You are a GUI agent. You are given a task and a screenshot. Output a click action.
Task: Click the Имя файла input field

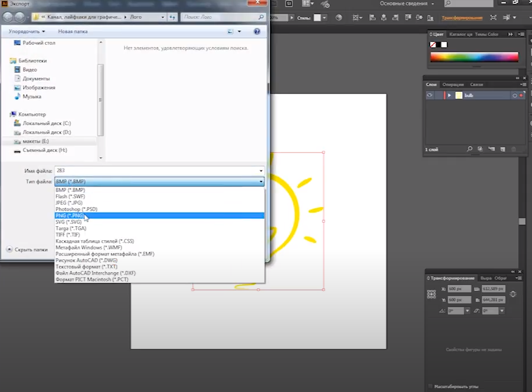point(157,170)
